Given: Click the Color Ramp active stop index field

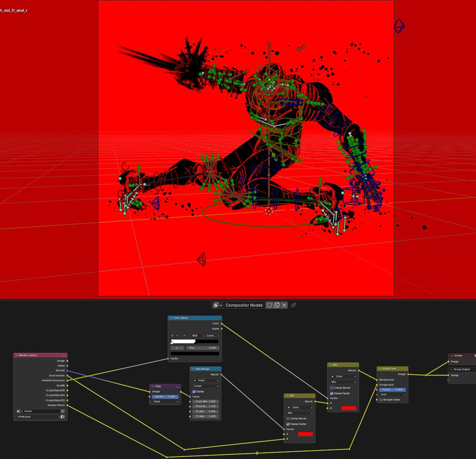Looking at the screenshot, I should point(177,348).
